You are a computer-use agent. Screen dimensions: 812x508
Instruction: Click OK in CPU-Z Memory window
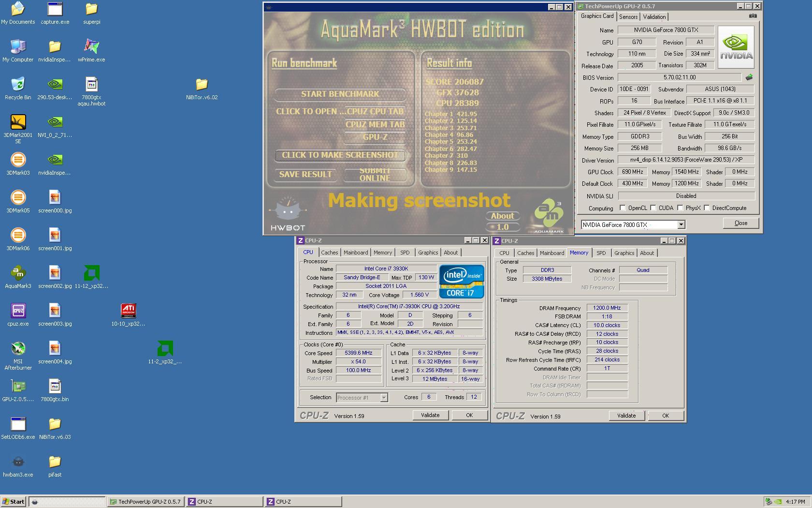(666, 416)
